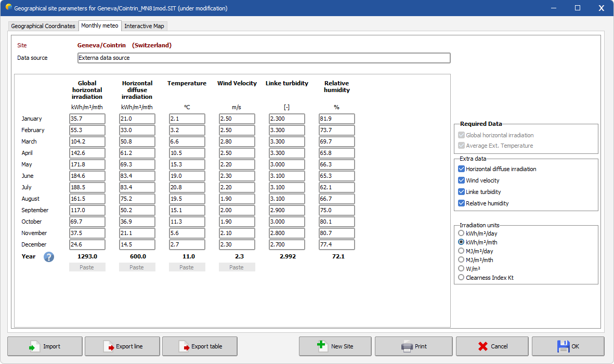This screenshot has height=364, width=614.
Task: Edit April Linke turbidity value 3.300
Action: (286, 153)
